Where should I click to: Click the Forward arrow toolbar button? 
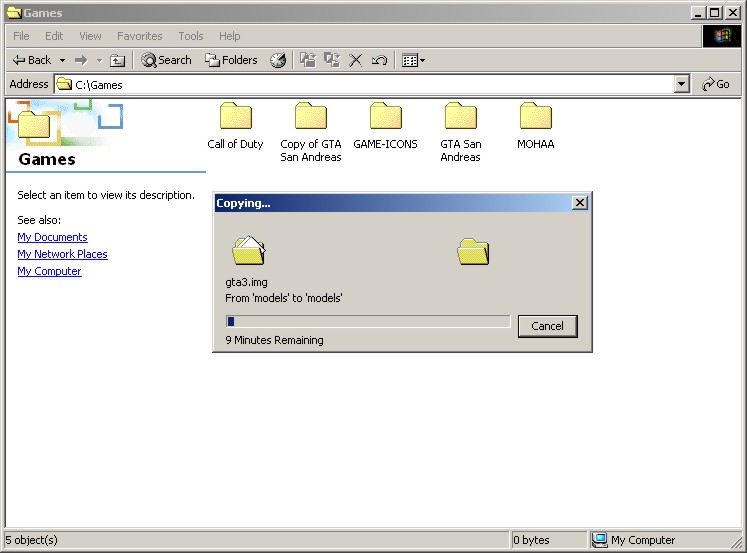[81, 60]
